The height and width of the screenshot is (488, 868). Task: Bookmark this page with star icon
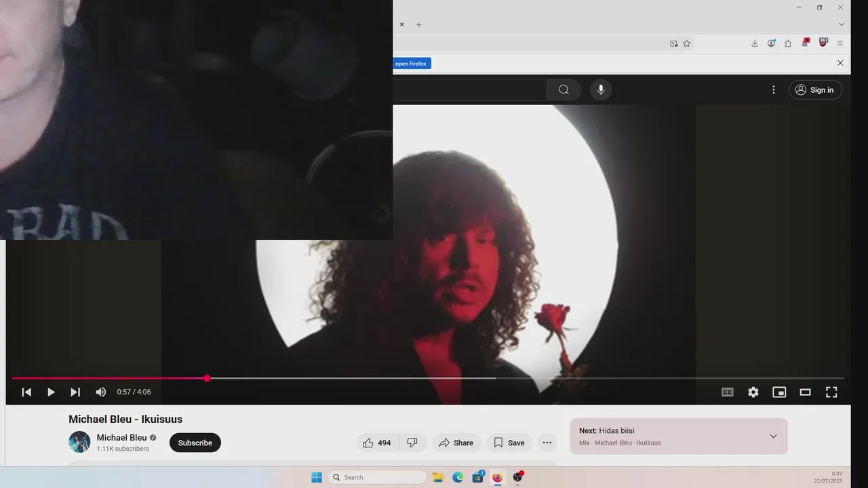click(686, 43)
